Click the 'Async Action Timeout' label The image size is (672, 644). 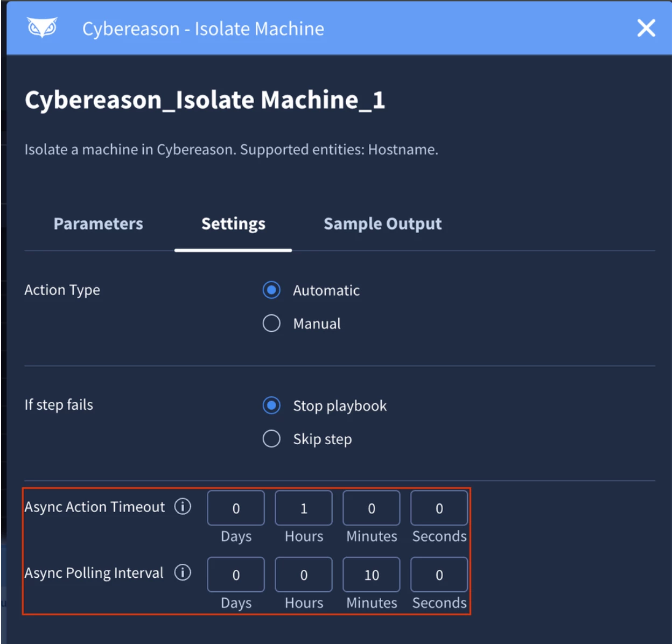coord(95,507)
